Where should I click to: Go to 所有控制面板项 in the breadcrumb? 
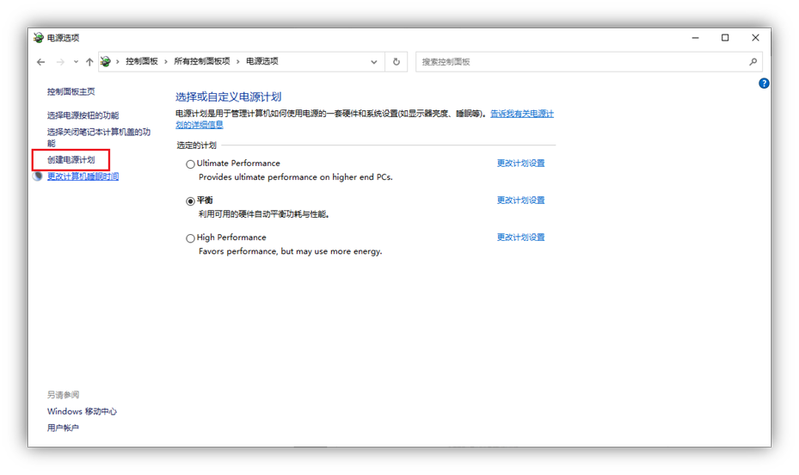point(202,62)
